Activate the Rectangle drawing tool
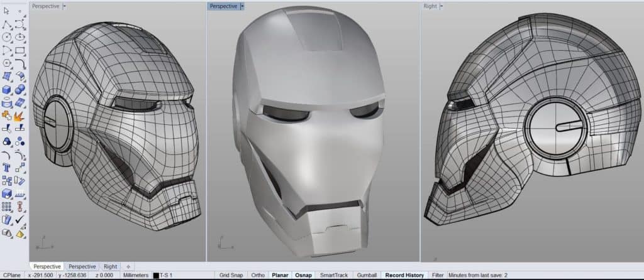This screenshot has width=644, height=280. click(19, 50)
